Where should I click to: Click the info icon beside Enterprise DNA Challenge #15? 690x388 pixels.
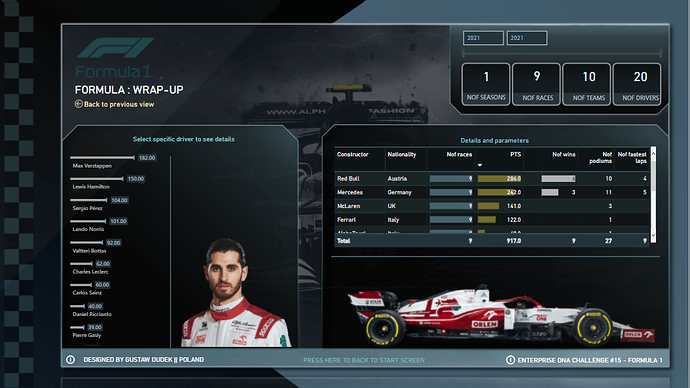(x=510, y=360)
